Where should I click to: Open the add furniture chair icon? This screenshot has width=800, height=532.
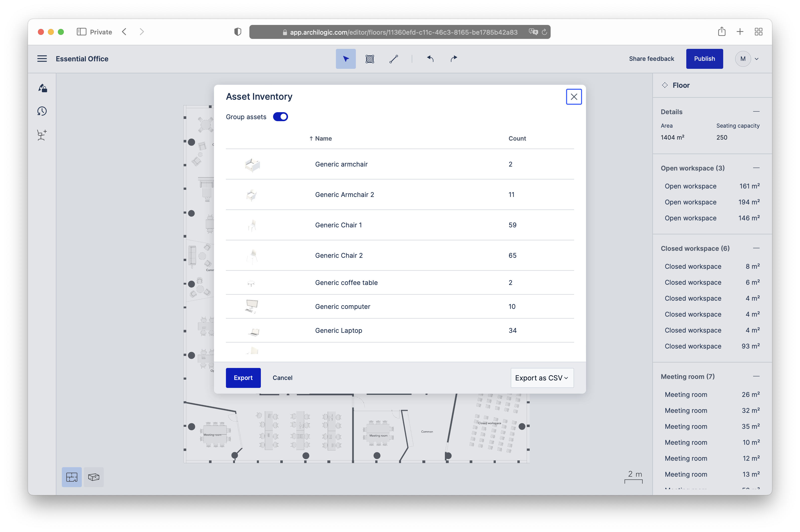click(x=42, y=135)
